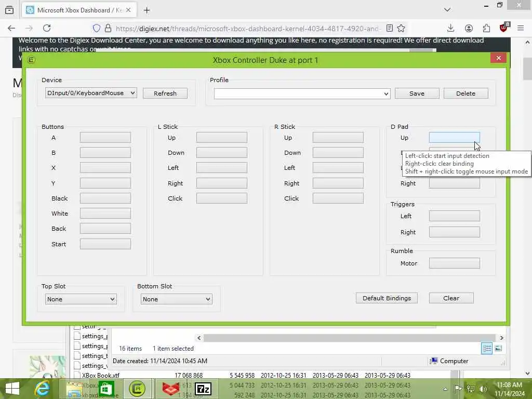Image resolution: width=532 pixels, height=399 pixels.
Task: Open the Bottom Slot dropdown
Action: tap(177, 299)
